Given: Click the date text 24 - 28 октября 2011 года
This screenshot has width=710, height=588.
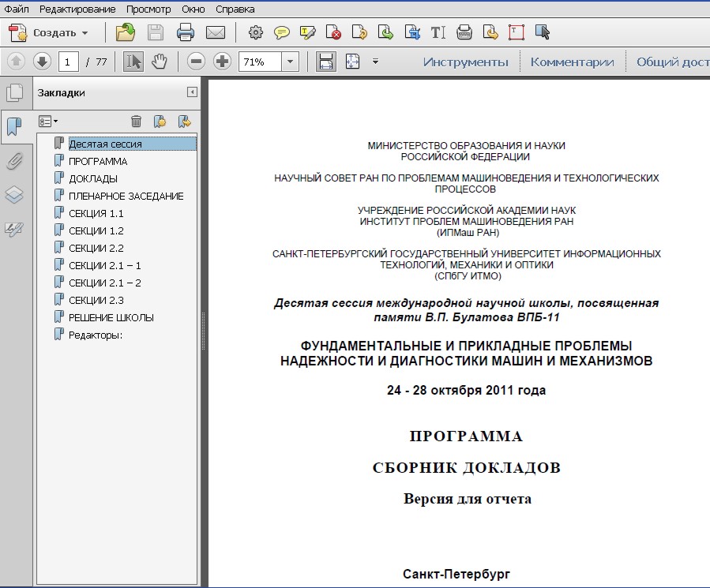Looking at the screenshot, I should [467, 390].
